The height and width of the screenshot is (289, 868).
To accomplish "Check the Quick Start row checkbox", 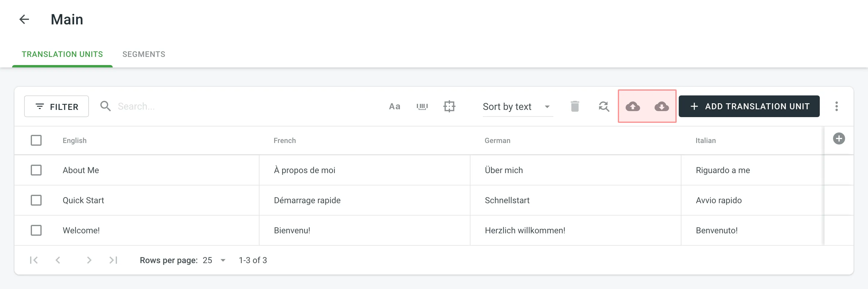I will [36, 200].
